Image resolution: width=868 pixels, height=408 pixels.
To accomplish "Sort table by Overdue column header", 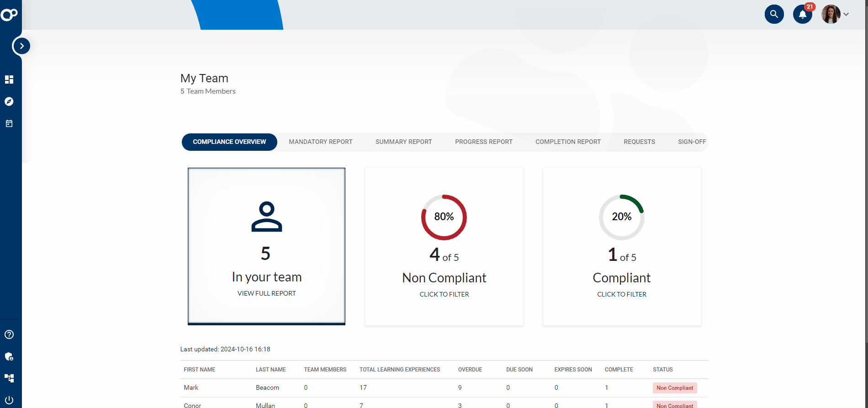I will [470, 370].
